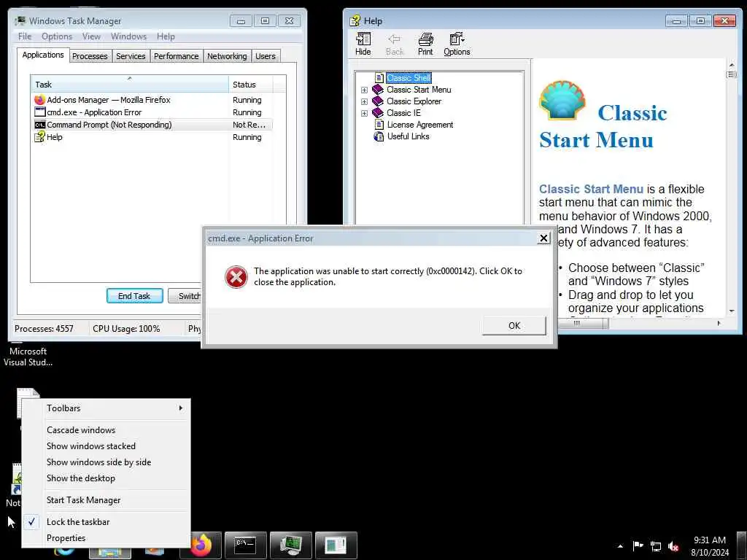Click the Task Manager taskbar button

290,545
